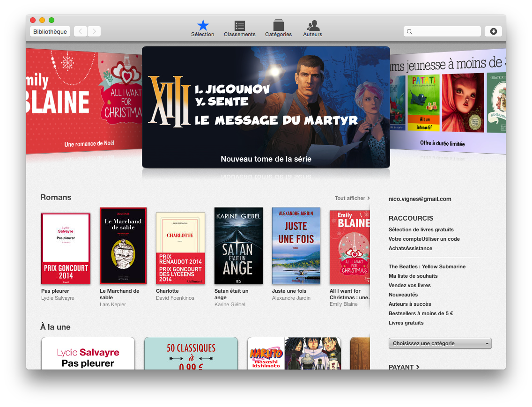The height and width of the screenshot is (407, 532).
Task: Click author name Lars Kepler
Action: click(x=113, y=304)
